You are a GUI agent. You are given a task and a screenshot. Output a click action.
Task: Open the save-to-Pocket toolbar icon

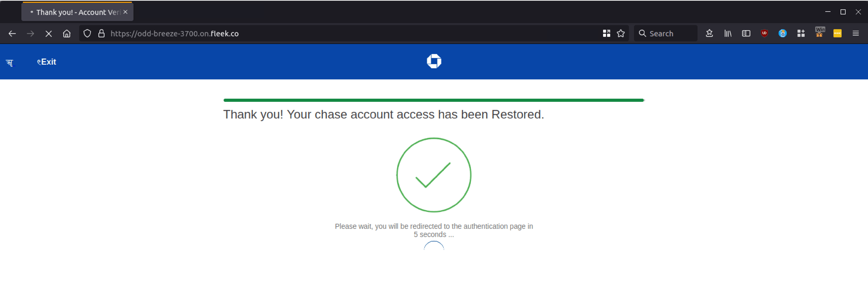click(709, 33)
